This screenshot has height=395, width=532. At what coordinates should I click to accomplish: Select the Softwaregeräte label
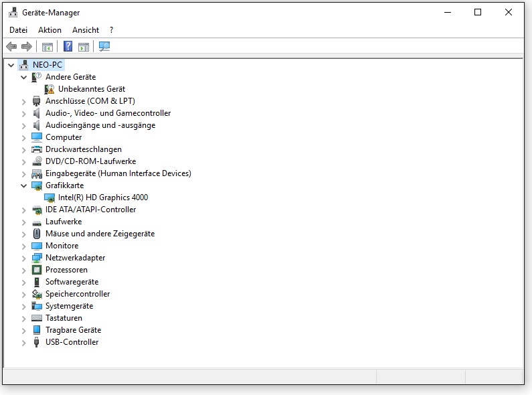72,282
